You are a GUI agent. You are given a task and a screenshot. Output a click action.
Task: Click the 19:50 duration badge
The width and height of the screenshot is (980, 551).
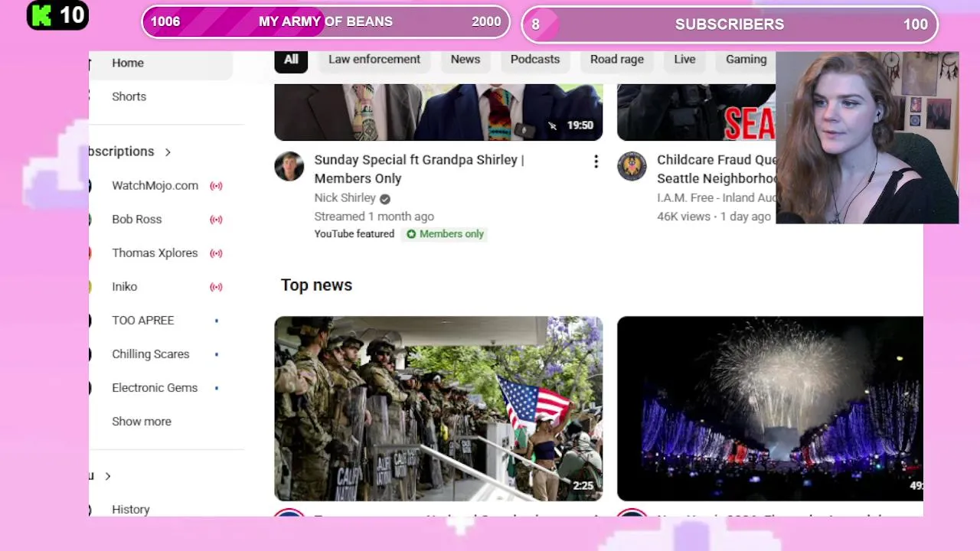pyautogui.click(x=580, y=126)
